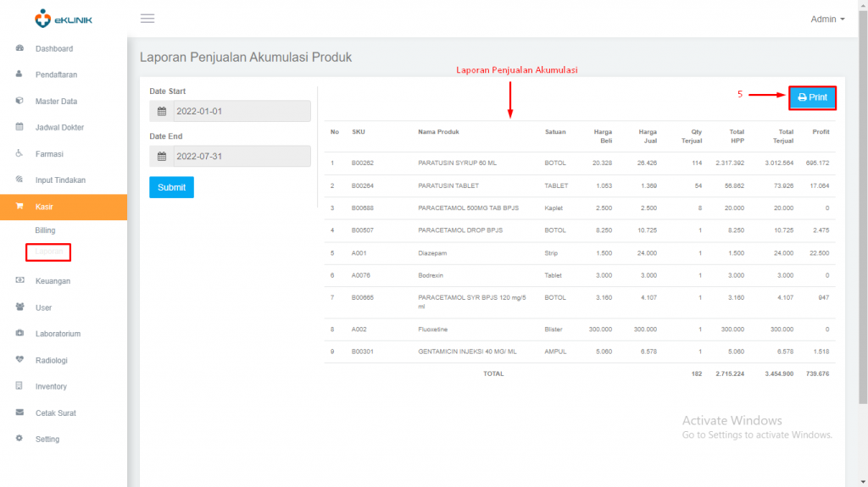Select the Keuangan menu item
The height and width of the screenshot is (487, 868).
[x=53, y=281]
